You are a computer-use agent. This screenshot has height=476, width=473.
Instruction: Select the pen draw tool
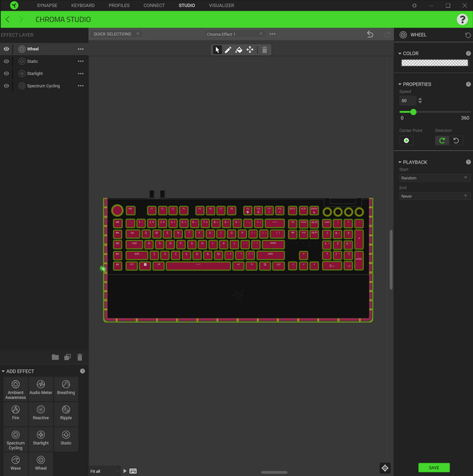tap(228, 49)
